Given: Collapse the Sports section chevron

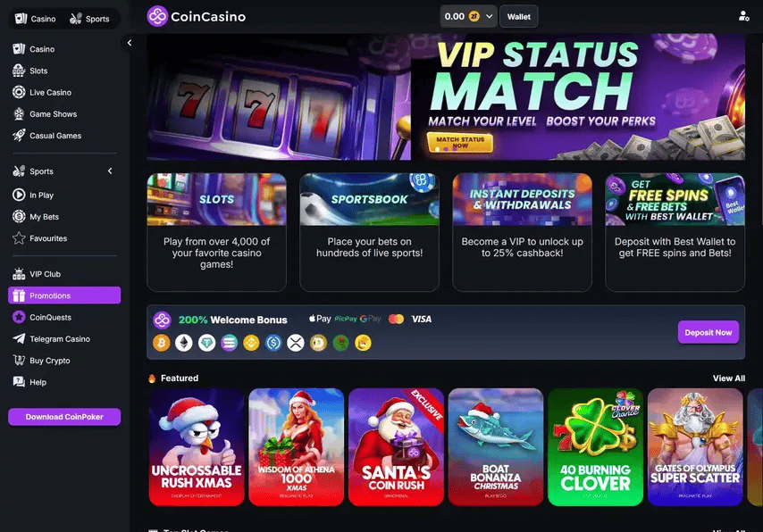Looking at the screenshot, I should click(x=110, y=171).
